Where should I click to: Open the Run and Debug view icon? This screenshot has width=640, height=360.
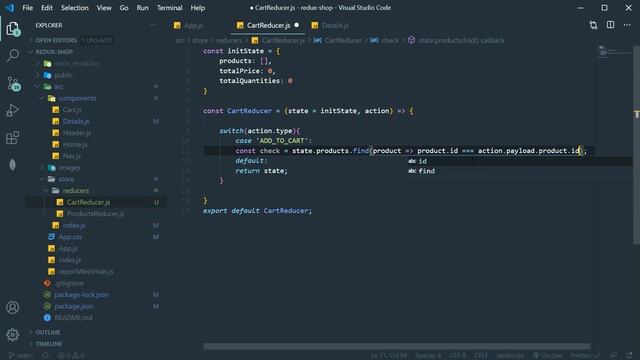(13, 110)
